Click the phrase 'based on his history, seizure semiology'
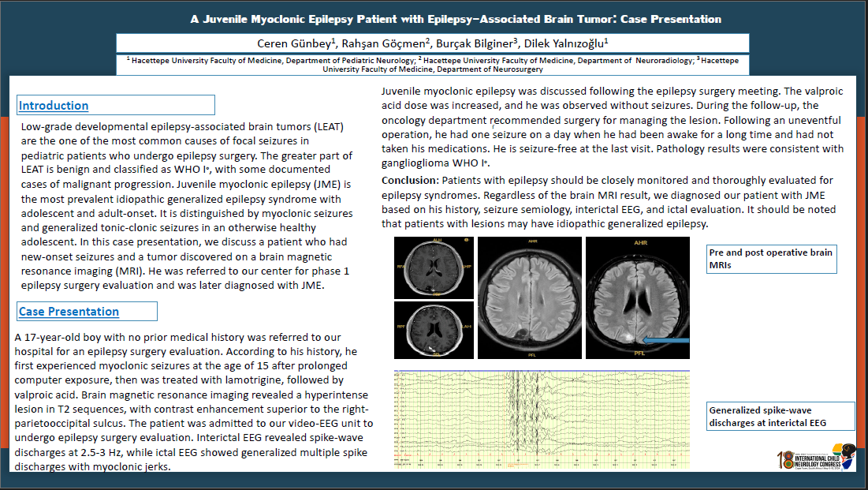This screenshot has height=490, width=868. coord(477,210)
